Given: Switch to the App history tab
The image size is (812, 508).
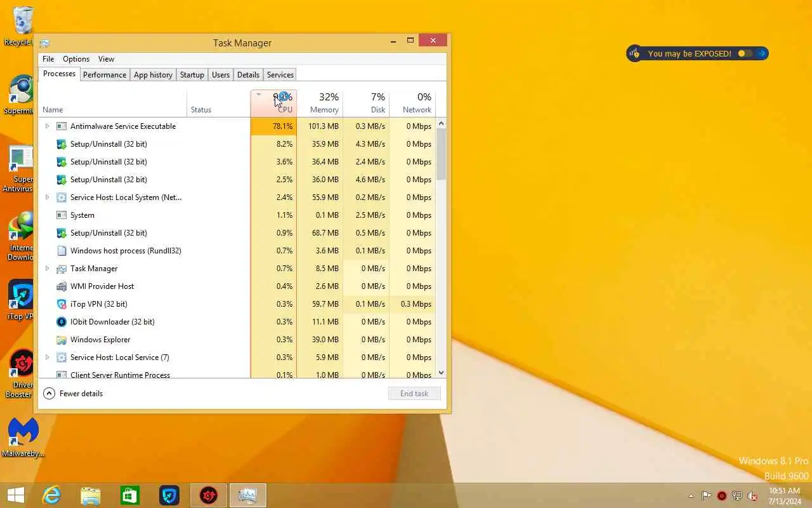Looking at the screenshot, I should point(153,75).
